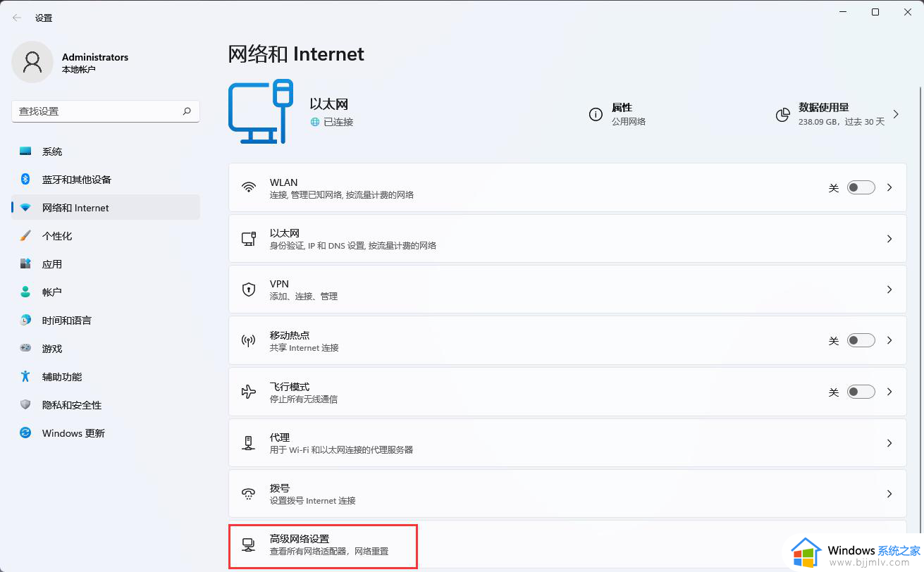Open the 代理 row chevron arrow
This screenshot has height=572, width=924.
click(x=889, y=443)
